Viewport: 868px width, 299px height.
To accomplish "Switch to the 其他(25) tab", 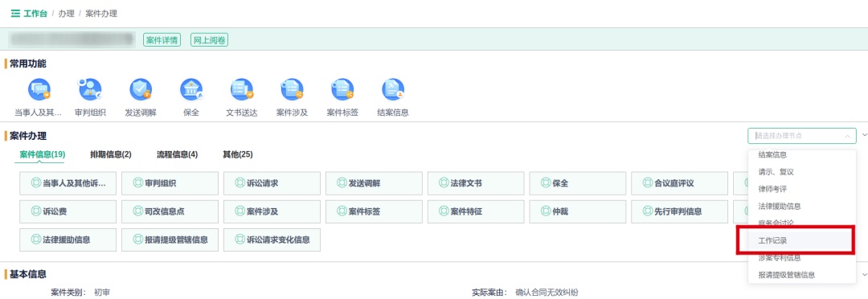I will click(237, 154).
